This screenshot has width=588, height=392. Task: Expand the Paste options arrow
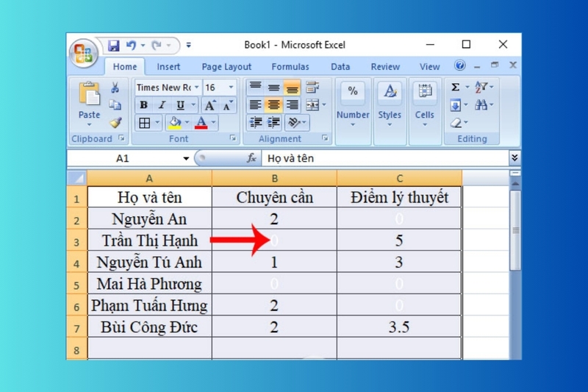(x=89, y=124)
